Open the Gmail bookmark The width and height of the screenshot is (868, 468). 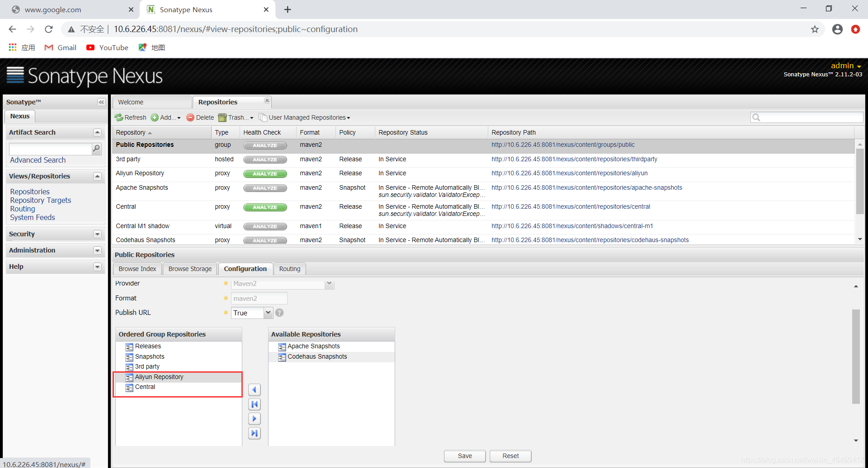click(x=61, y=47)
